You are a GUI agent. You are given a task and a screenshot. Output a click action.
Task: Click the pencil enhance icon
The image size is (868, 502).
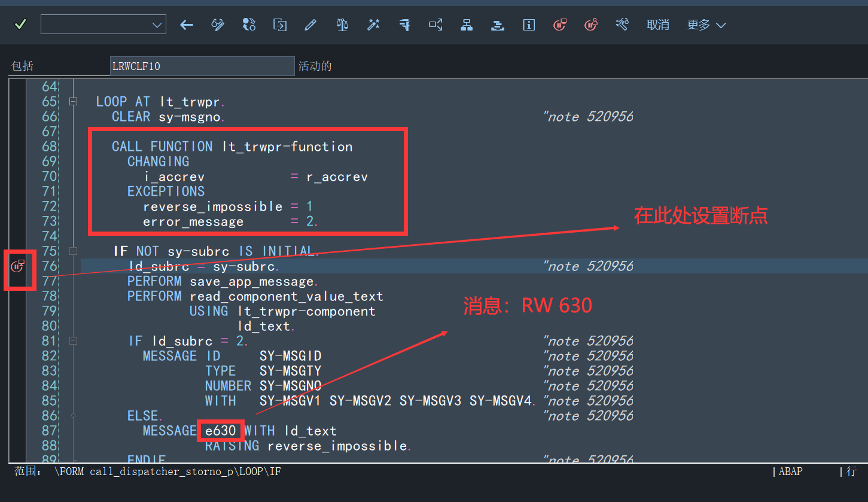tap(310, 25)
